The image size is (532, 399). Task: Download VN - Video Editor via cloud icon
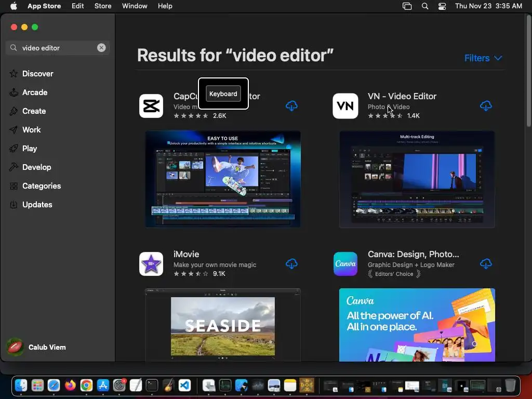click(x=486, y=106)
